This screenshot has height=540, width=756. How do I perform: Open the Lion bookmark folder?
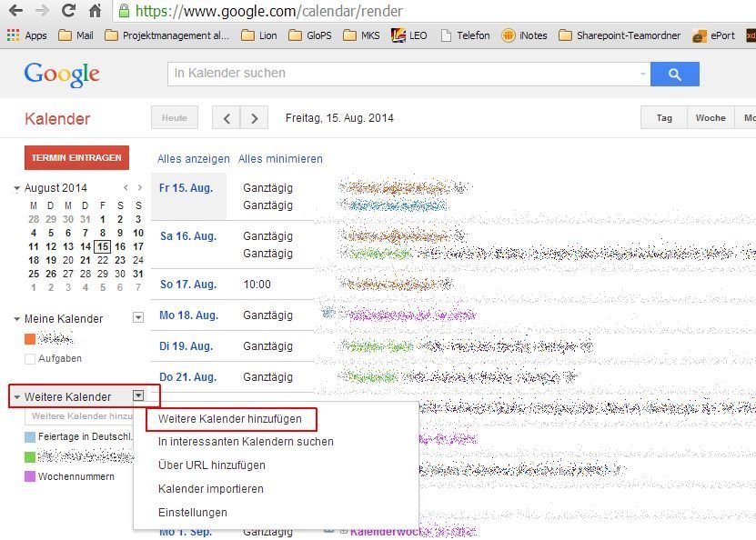259,35
